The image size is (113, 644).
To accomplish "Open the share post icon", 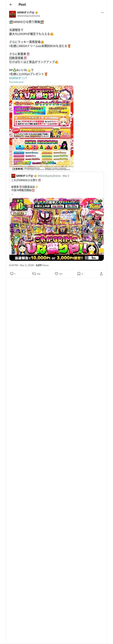I will (101, 274).
